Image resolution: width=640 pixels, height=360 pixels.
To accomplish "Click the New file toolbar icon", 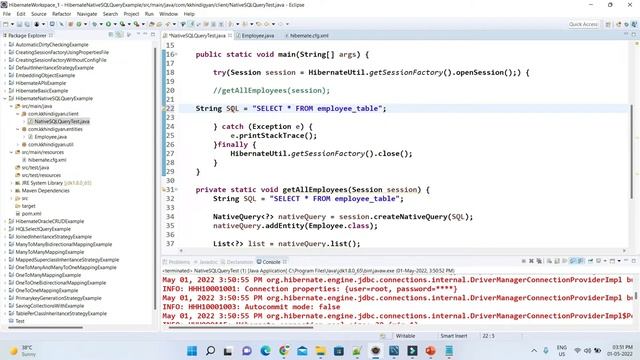I will 5,24.
